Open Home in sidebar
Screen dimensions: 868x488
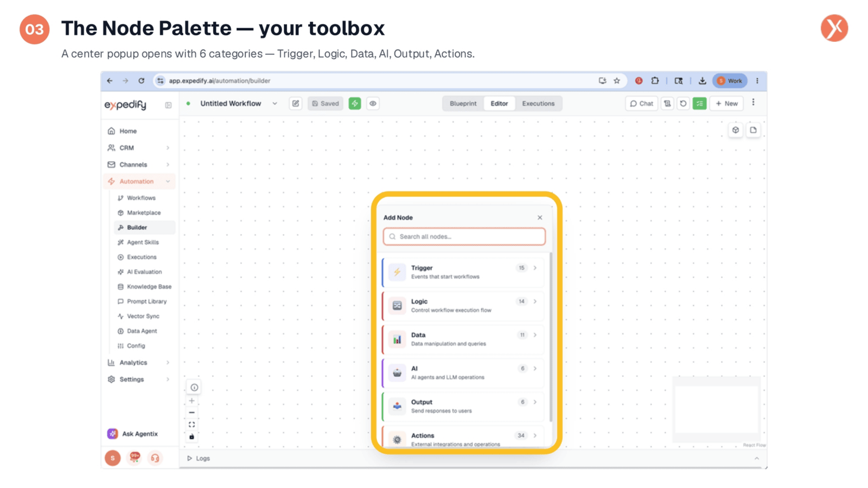click(139, 131)
